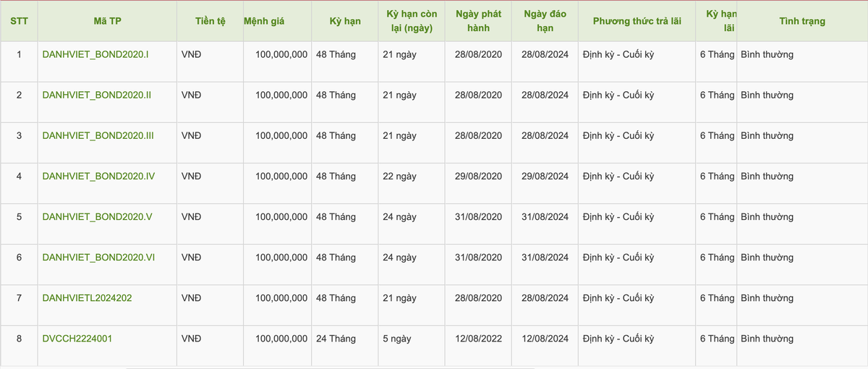
Task: Open bond DANHVIET_BOND2020.I link
Action: [95, 55]
